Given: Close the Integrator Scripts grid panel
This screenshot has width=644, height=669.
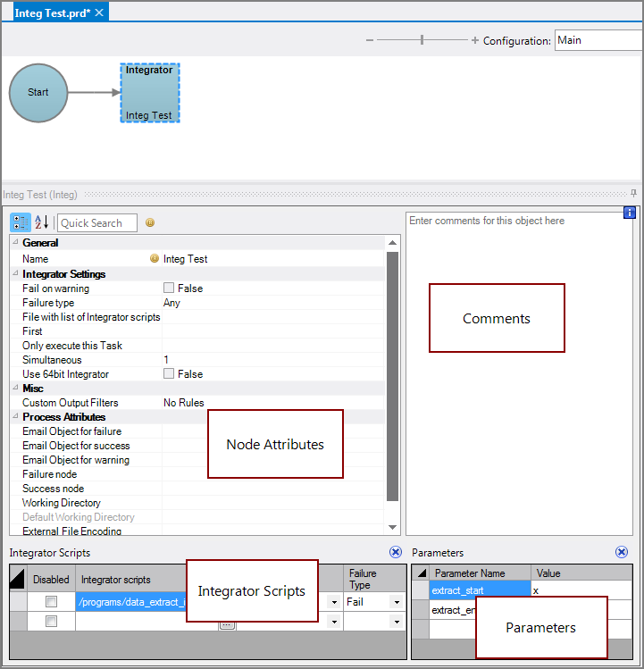Looking at the screenshot, I should (396, 552).
